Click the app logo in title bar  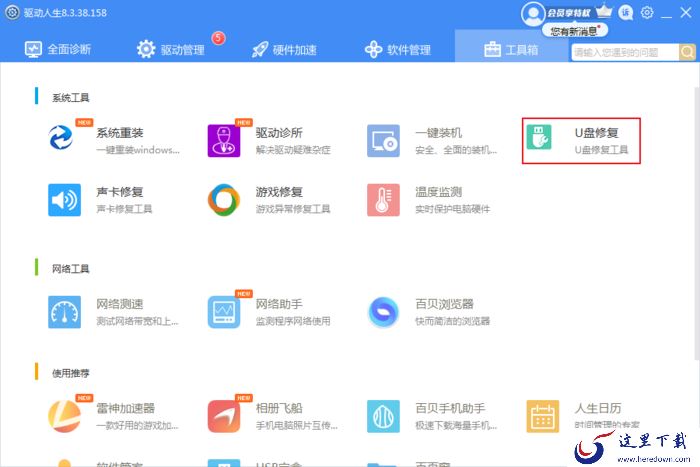pyautogui.click(x=12, y=12)
